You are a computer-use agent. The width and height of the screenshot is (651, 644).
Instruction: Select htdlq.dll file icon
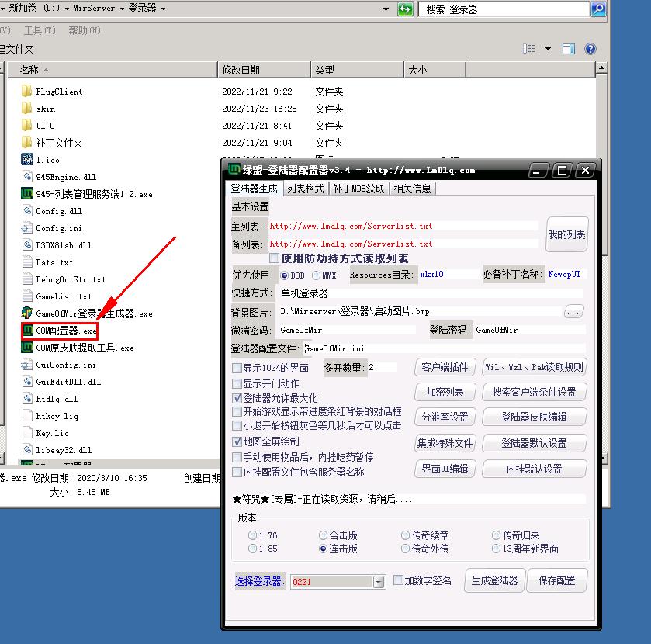(27, 399)
